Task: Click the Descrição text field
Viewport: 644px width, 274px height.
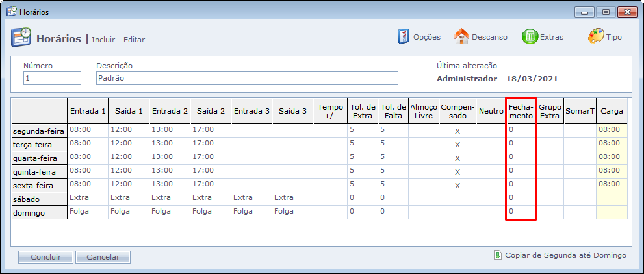Action: tap(246, 78)
